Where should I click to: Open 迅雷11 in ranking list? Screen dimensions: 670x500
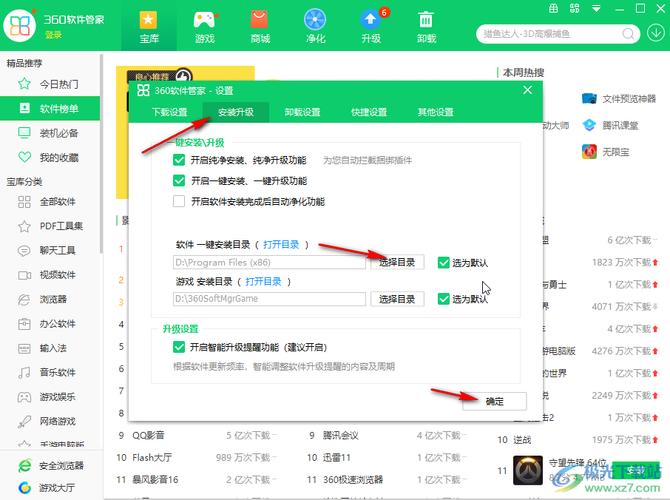tap(337, 457)
